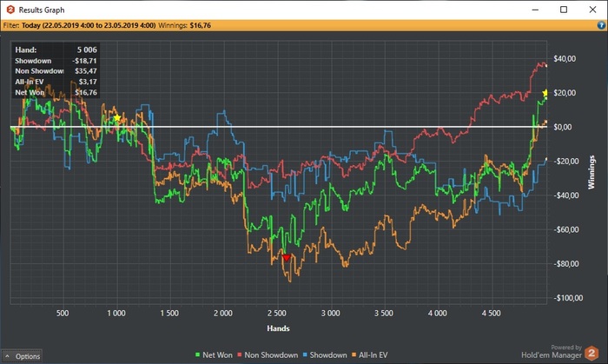Click the '500' x-axis label

pyautogui.click(x=63, y=313)
